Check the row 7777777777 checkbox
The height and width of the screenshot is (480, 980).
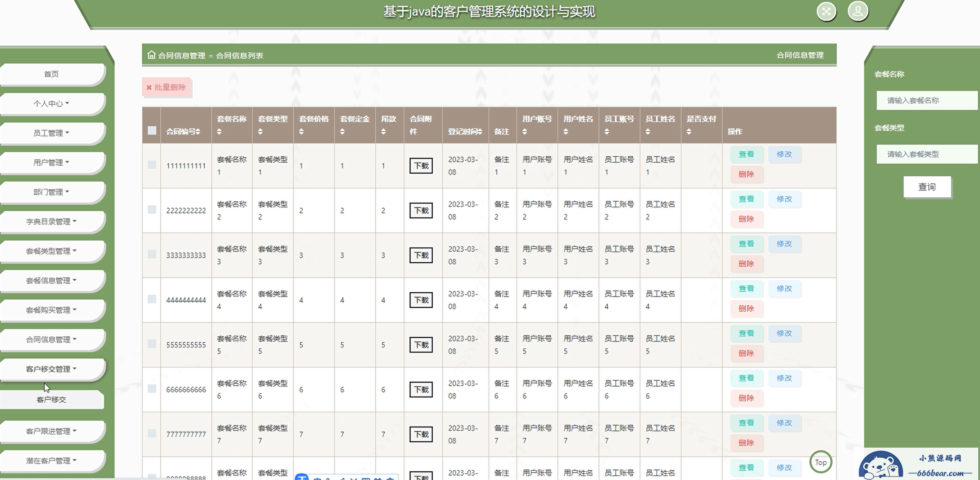coord(152,433)
